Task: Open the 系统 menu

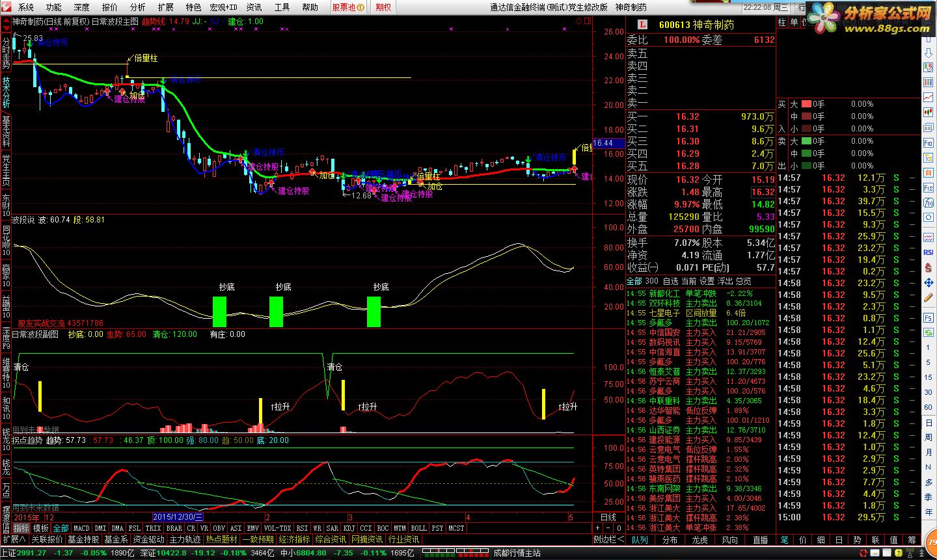Action: coord(26,7)
